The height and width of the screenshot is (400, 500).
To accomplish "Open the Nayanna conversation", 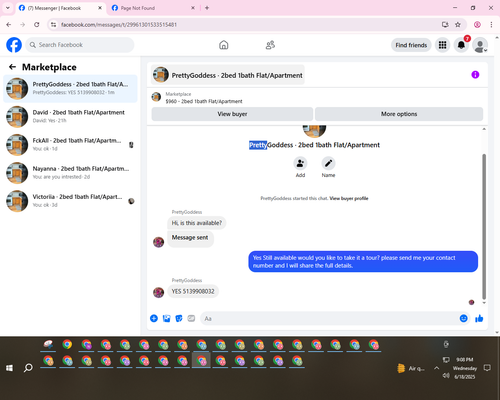I will click(x=70, y=173).
